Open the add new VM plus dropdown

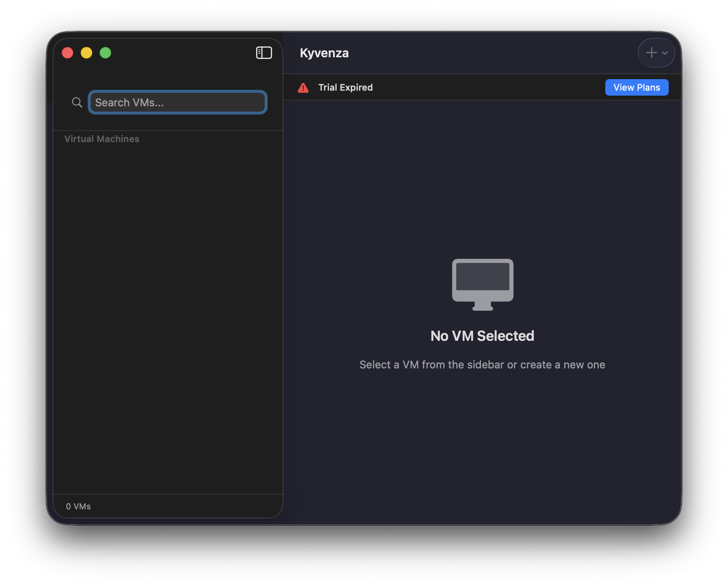point(656,53)
